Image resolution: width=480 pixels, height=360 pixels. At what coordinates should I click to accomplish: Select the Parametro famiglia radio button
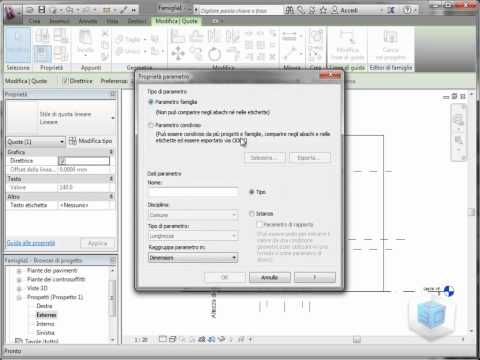[x=151, y=102]
